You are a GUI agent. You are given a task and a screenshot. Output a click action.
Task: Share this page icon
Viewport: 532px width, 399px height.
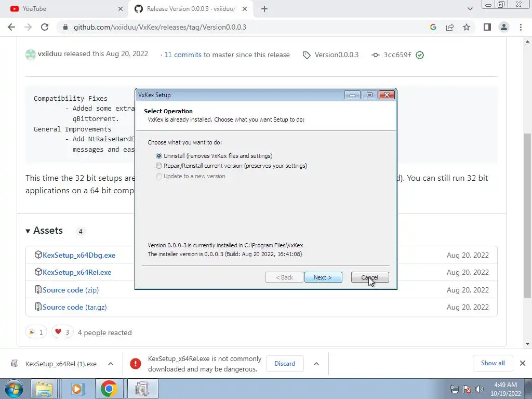pyautogui.click(x=450, y=27)
